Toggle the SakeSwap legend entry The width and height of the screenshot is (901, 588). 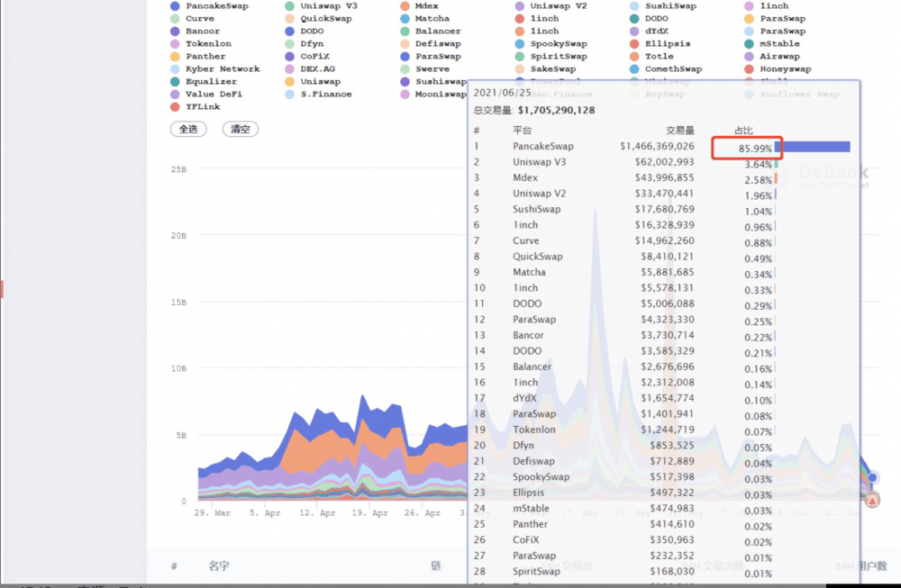(x=546, y=69)
